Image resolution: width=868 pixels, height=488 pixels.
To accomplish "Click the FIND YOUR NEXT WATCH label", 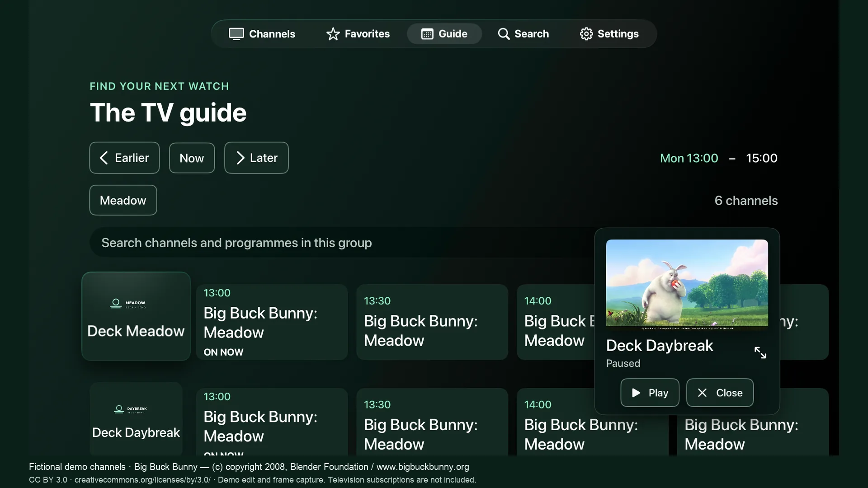I will (x=159, y=86).
